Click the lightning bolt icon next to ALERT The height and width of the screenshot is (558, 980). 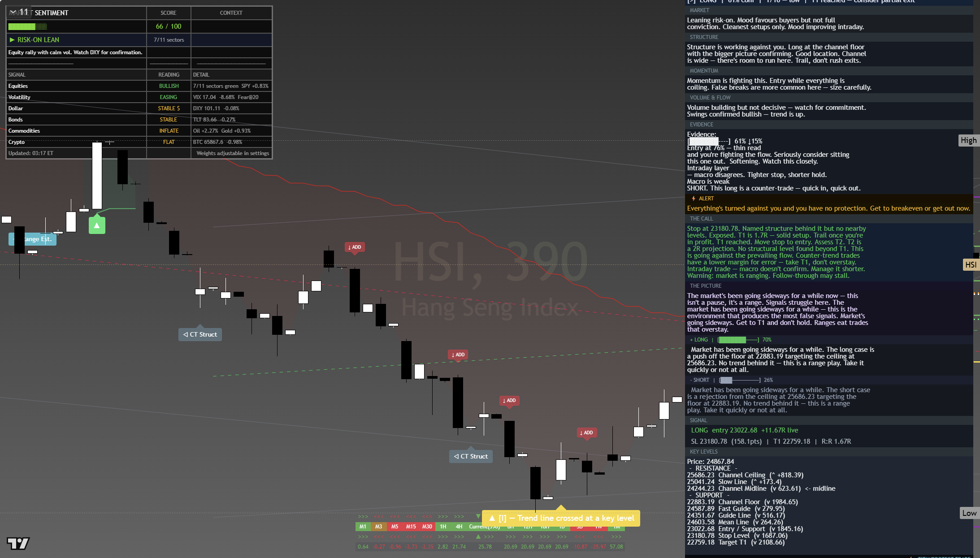click(x=694, y=199)
